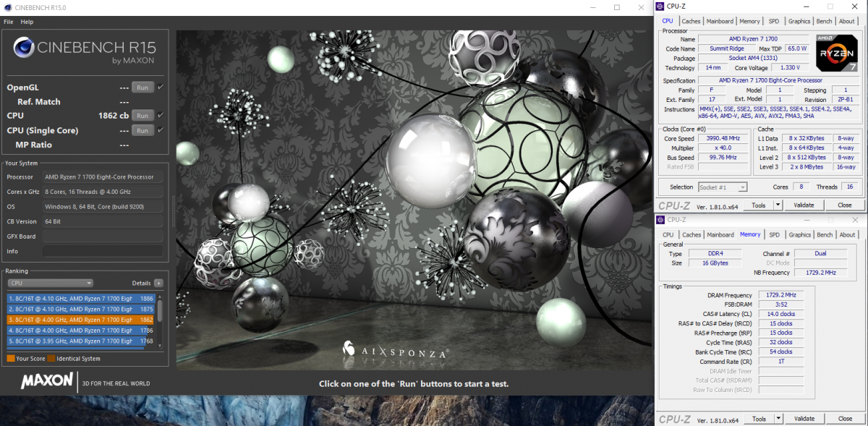Open Tools dropdown arrow in lower CPU-Z

[x=778, y=419]
